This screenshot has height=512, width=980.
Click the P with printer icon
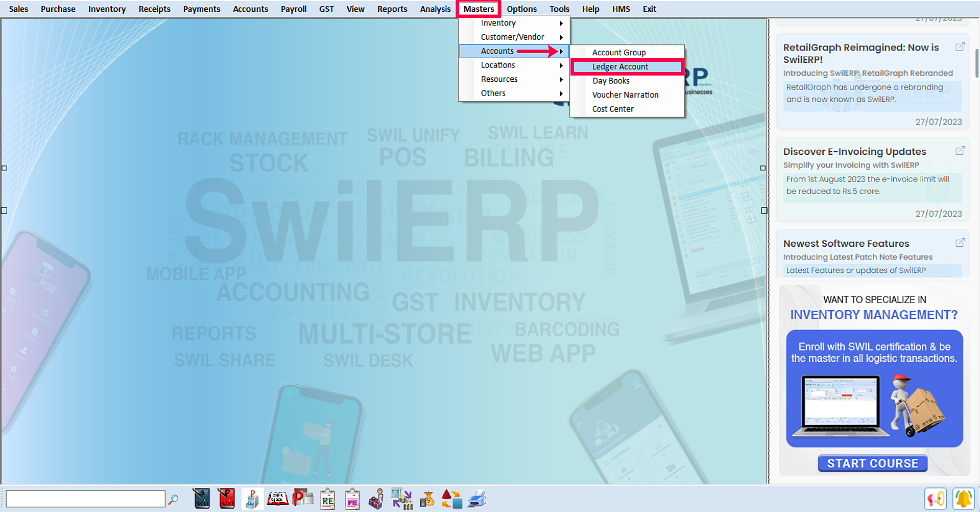(x=303, y=498)
